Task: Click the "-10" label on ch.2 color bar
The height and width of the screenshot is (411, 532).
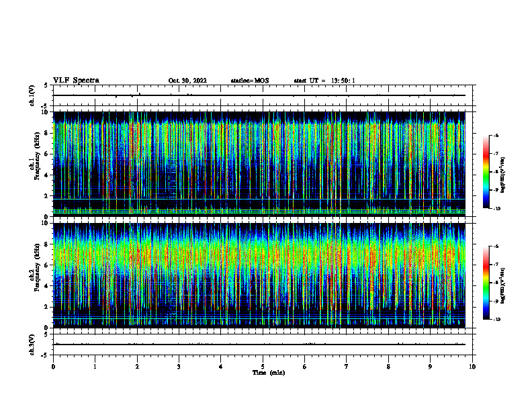Action: [496, 320]
